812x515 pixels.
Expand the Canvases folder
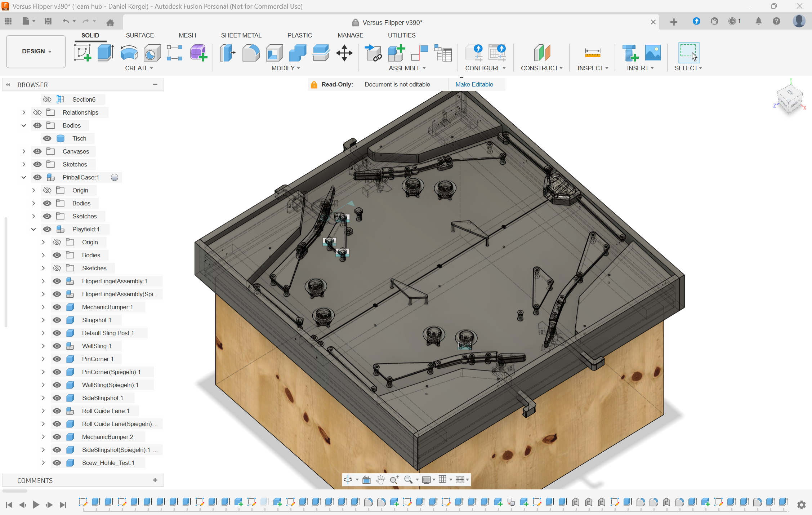[24, 151]
